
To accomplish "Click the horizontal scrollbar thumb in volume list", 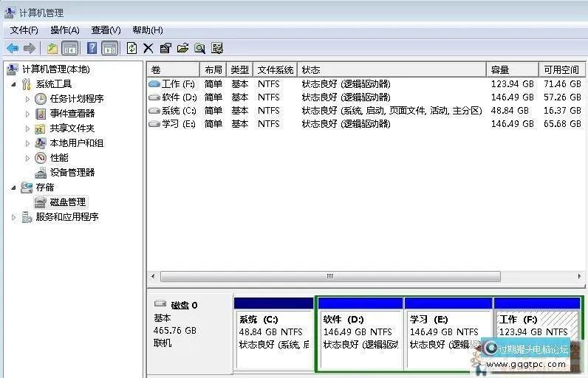I will (330, 276).
